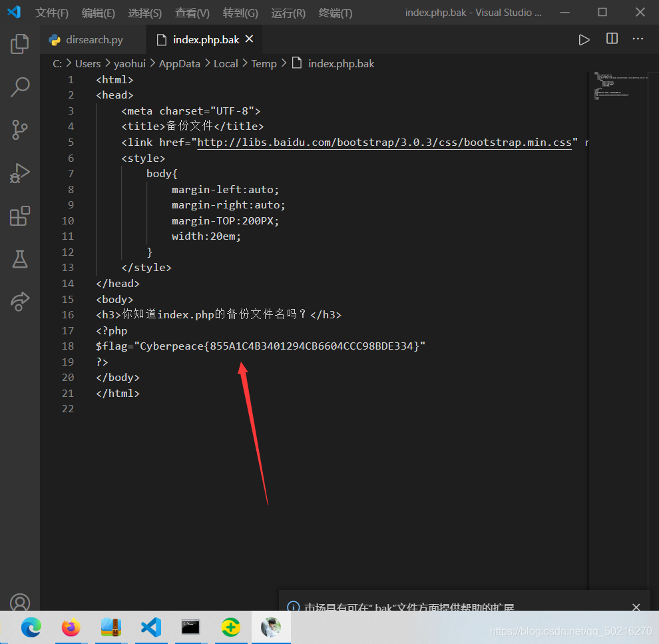Click the yaohui breadcrumb segment
The width and height of the screenshot is (659, 644).
point(129,64)
